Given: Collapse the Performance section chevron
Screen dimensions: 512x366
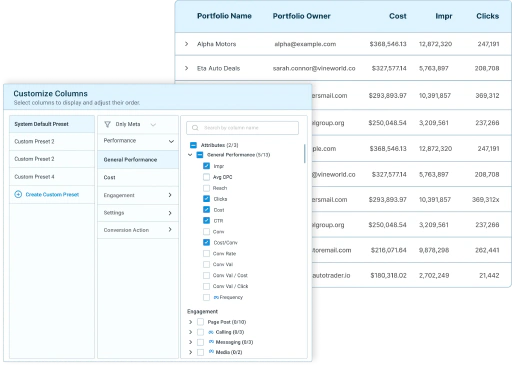Looking at the screenshot, I should pyautogui.click(x=171, y=141).
